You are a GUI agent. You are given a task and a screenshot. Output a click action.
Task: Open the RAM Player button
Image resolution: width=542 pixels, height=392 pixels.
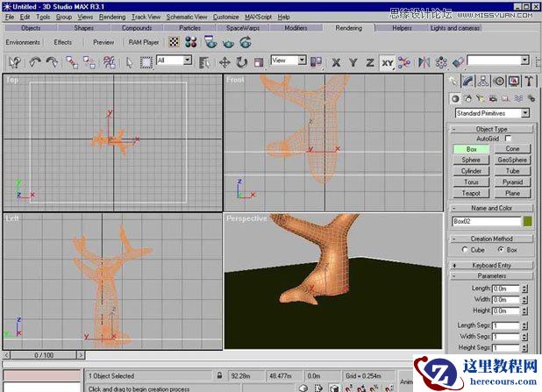(144, 42)
